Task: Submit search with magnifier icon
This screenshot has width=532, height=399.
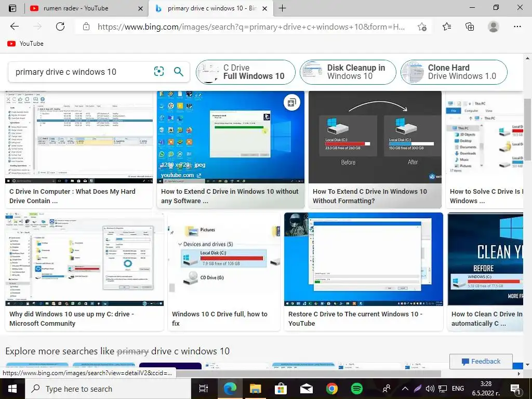Action: point(179,71)
